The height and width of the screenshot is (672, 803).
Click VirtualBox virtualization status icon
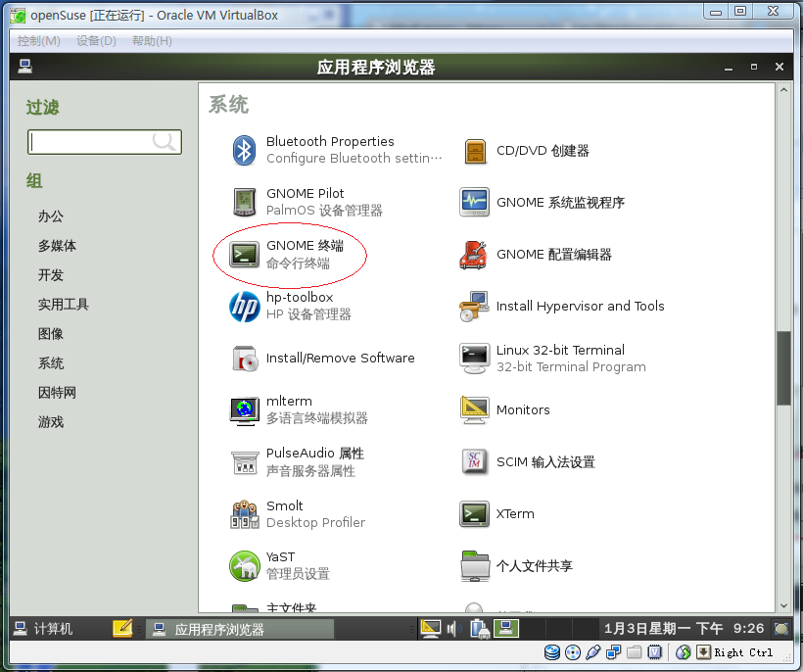pyautogui.click(x=655, y=652)
